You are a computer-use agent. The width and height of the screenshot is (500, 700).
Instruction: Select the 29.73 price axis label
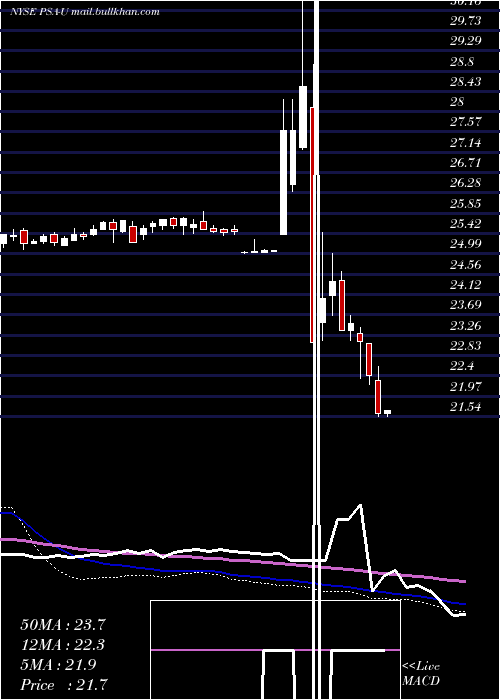point(466,21)
